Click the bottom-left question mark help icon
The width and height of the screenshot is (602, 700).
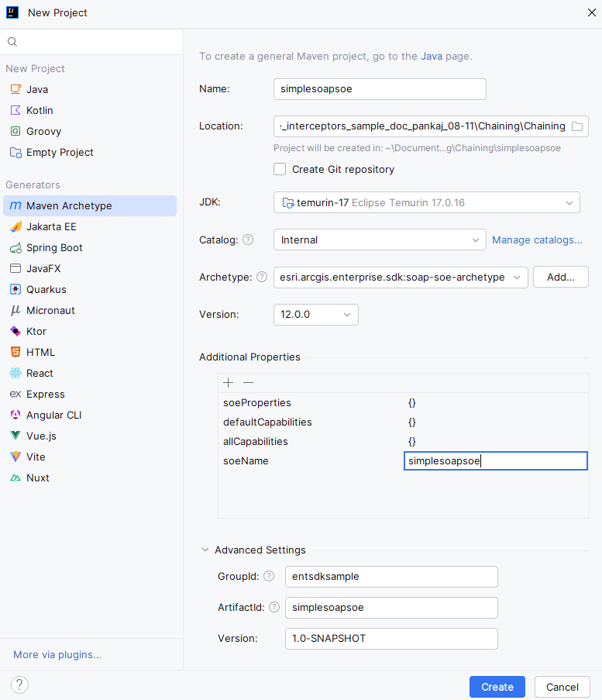click(19, 685)
